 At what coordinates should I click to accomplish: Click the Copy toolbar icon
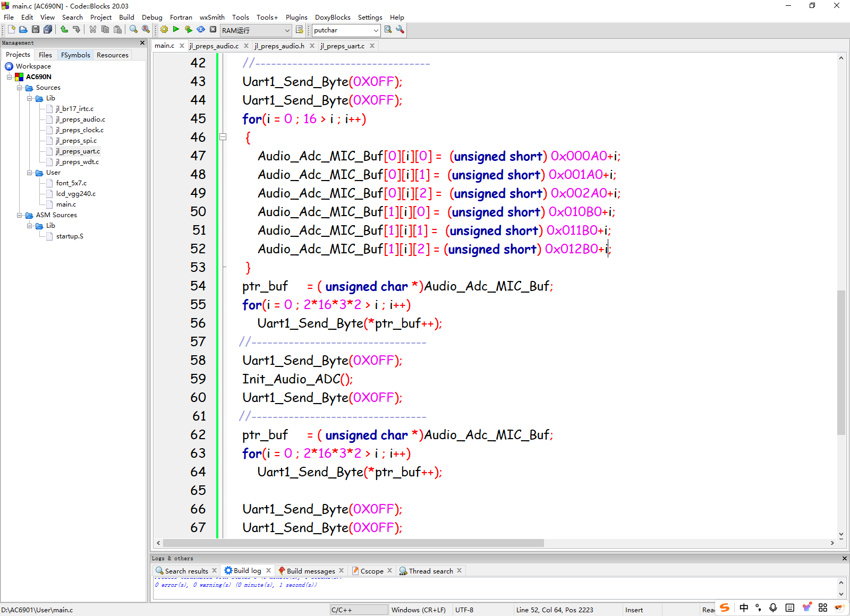pos(105,30)
